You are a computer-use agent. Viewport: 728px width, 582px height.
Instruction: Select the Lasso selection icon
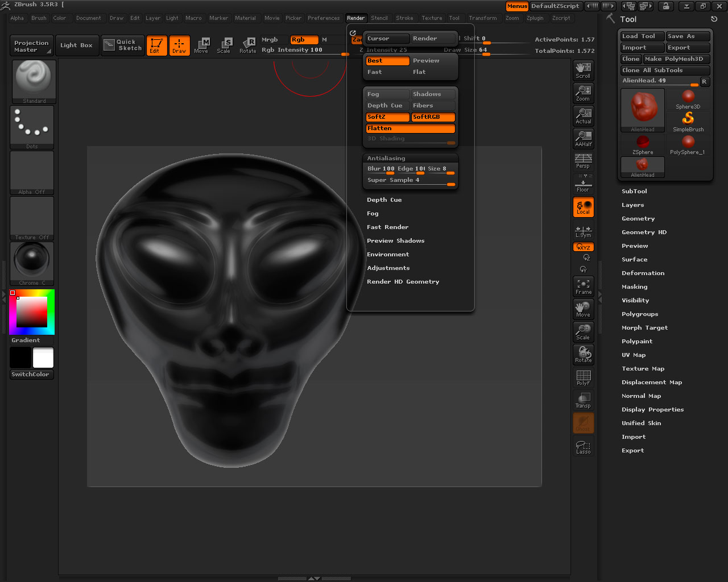click(583, 447)
